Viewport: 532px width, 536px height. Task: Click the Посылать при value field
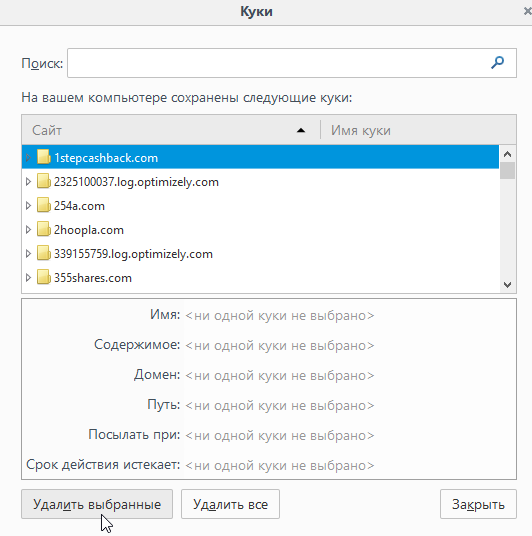point(280,436)
